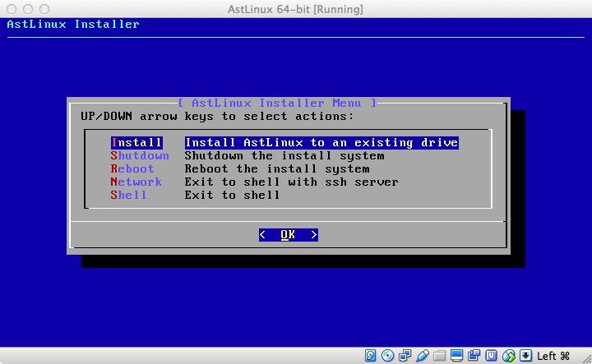Minimize the VirtualBox VM window
Screen dimensions: 592x364
click(28, 9)
